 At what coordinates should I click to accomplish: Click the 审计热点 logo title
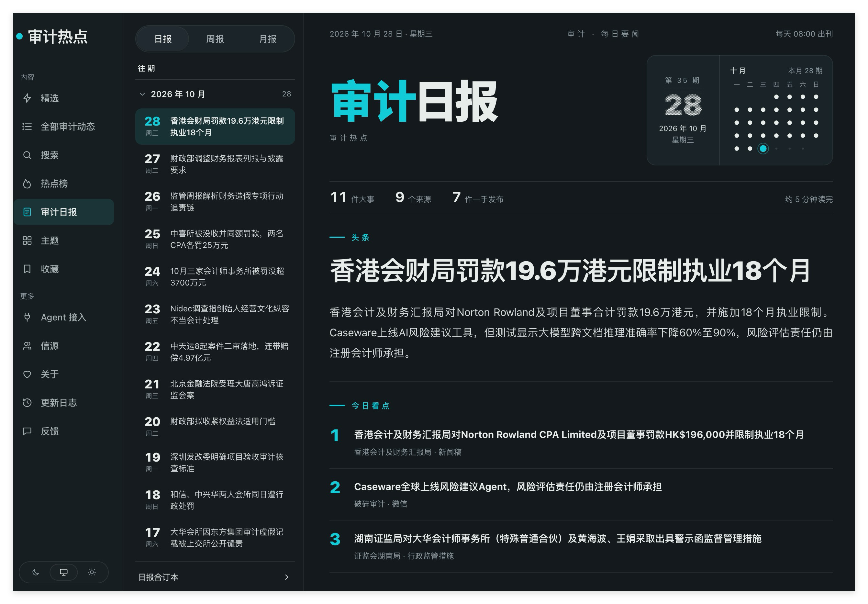[x=58, y=37]
